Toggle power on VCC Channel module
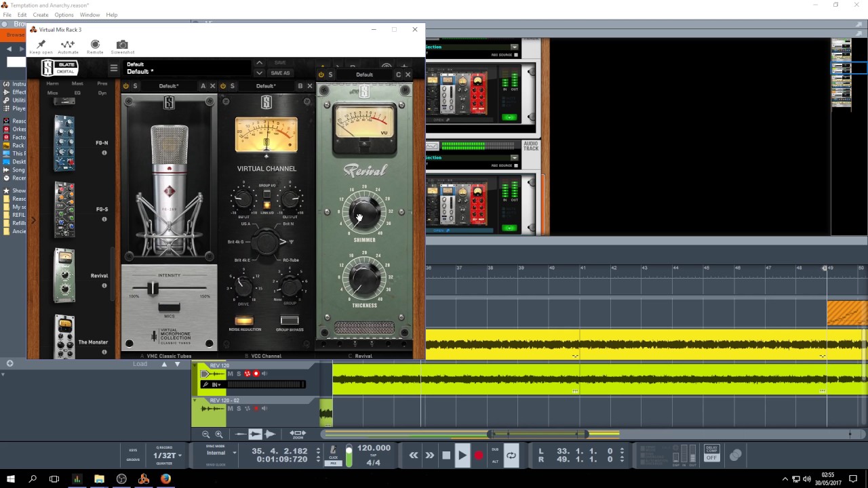The width and height of the screenshot is (868, 488). (x=223, y=86)
